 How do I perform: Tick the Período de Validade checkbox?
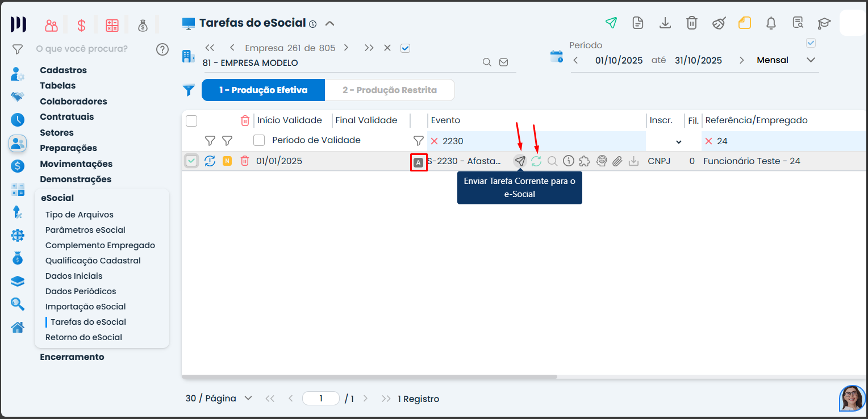259,140
